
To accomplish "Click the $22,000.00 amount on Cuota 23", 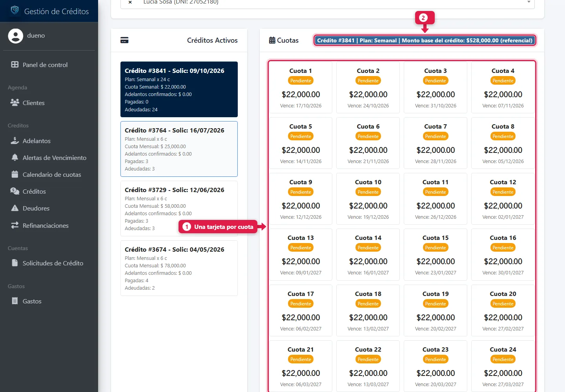I will (436, 373).
